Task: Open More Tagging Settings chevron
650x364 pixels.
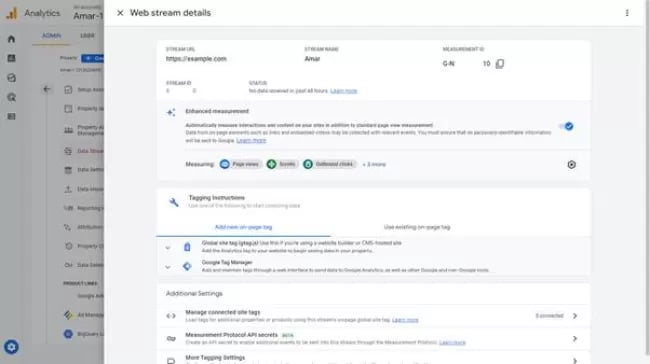Action: pyautogui.click(x=575, y=361)
